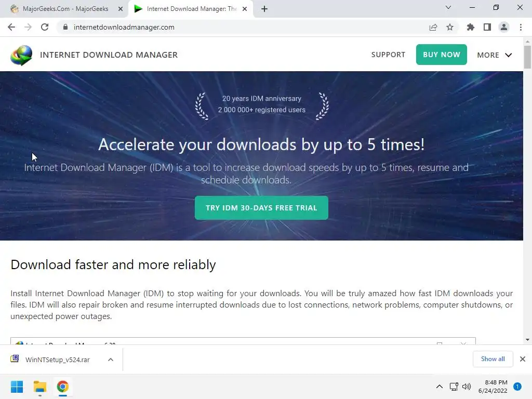Expand the MORE menu
532x399 pixels.
click(495, 55)
